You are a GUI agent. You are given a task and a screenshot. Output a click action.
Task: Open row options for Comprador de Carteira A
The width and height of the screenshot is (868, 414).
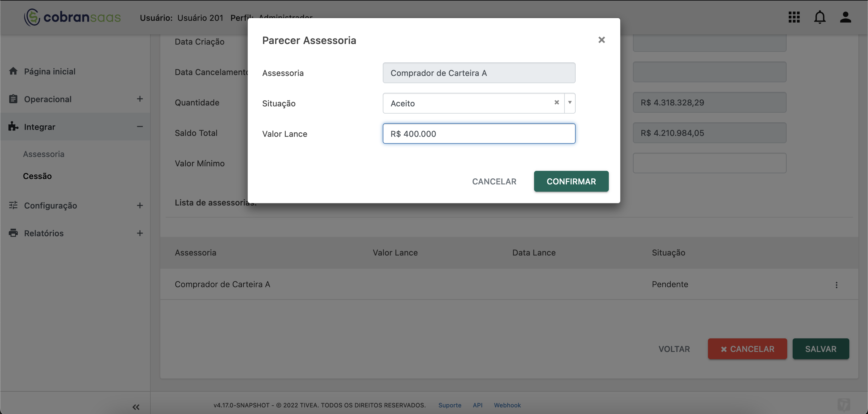coord(836,285)
